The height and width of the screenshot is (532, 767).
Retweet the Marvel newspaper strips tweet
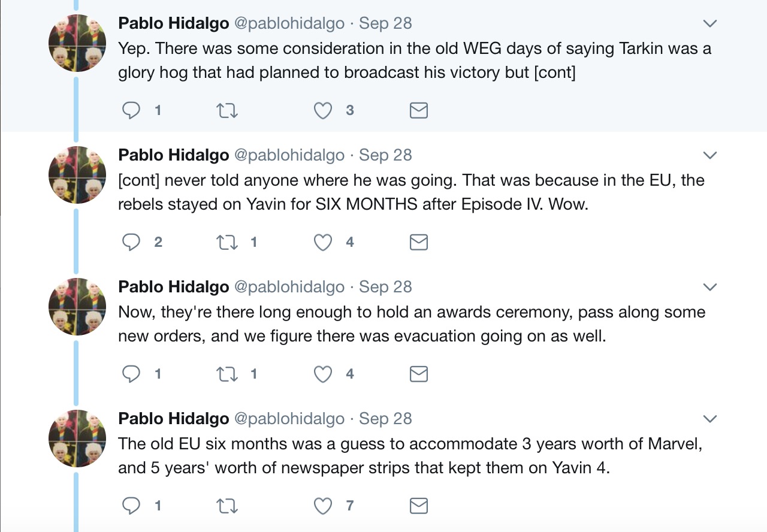coord(227,506)
